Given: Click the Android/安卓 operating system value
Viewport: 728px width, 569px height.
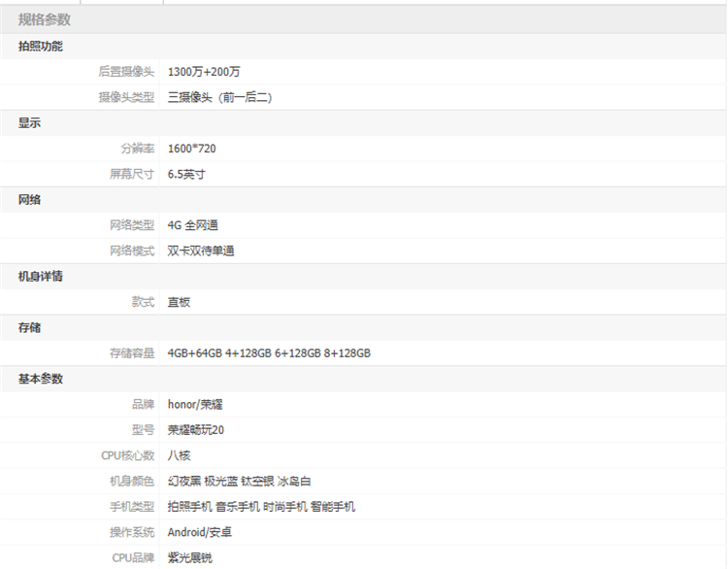Looking at the screenshot, I should pos(200,532).
